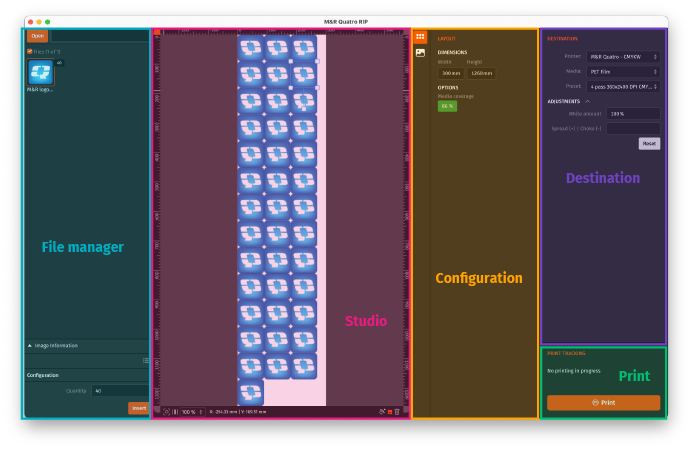
Task: Click the orange origin corner of the ruler
Action: 156,33
